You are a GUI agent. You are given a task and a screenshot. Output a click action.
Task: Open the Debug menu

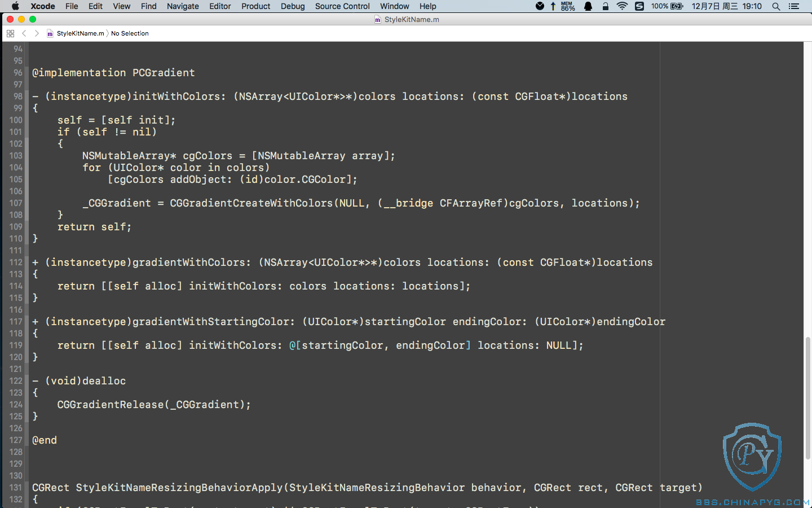[293, 6]
